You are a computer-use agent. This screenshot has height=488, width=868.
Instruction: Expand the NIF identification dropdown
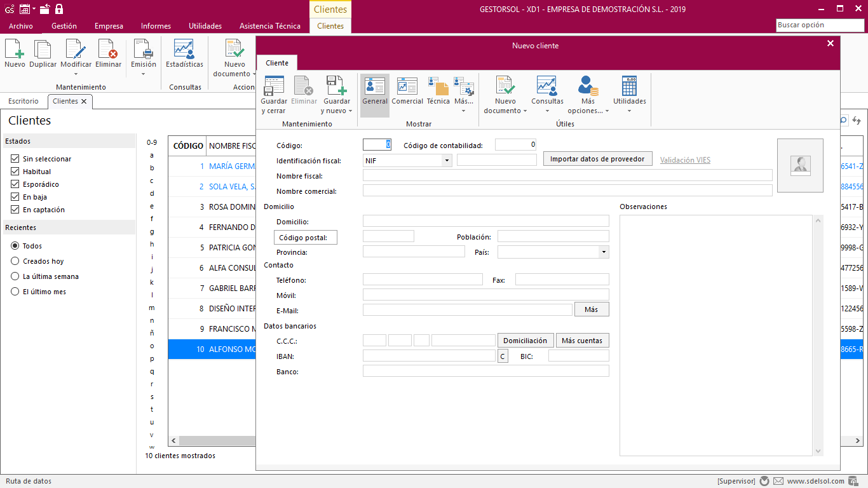(447, 161)
